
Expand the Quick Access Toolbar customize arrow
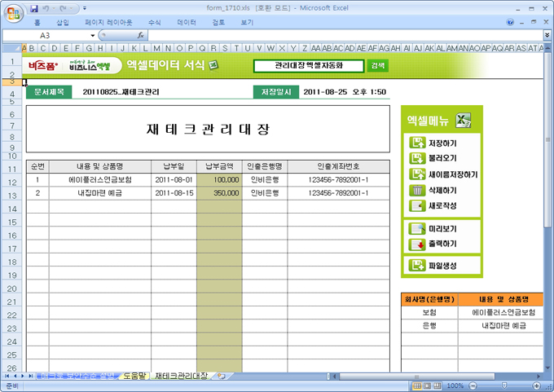[x=86, y=8]
